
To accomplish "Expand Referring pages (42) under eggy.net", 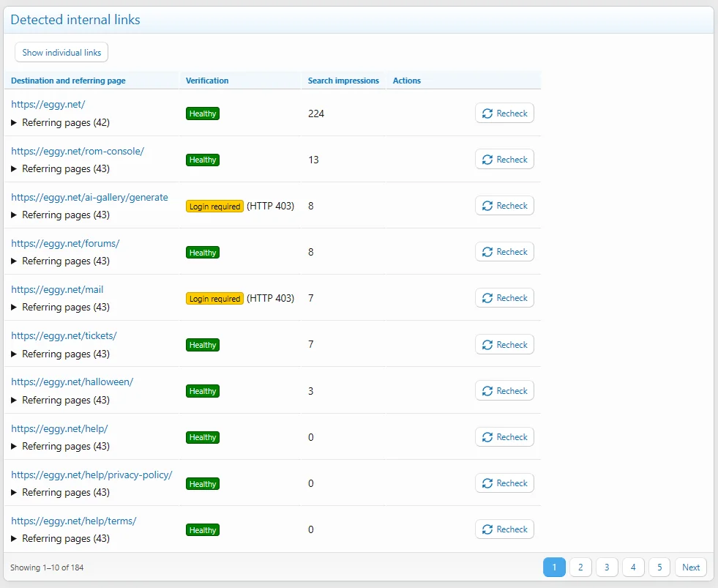I will [x=60, y=123].
